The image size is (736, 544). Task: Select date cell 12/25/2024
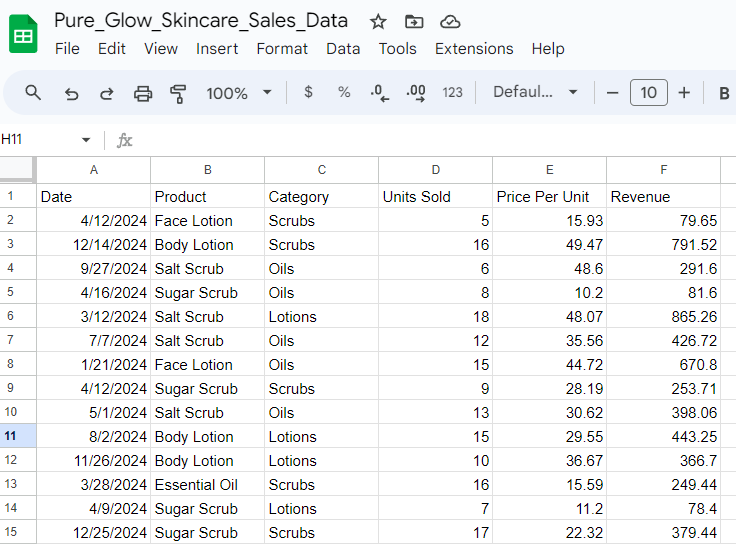point(94,532)
